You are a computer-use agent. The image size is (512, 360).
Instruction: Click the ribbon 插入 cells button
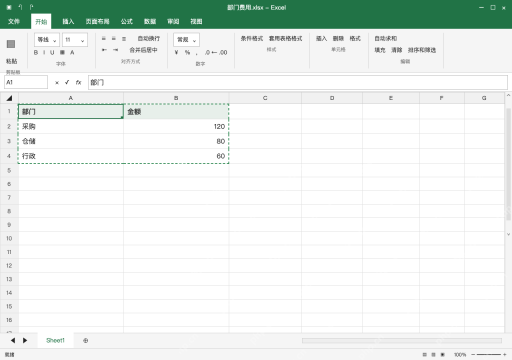click(321, 39)
